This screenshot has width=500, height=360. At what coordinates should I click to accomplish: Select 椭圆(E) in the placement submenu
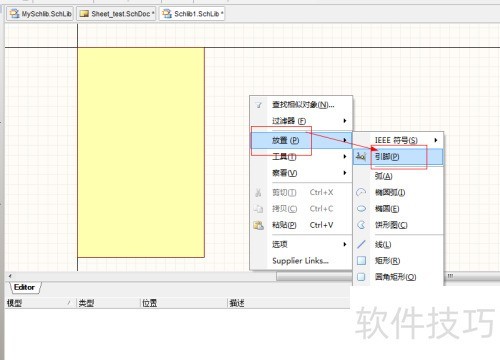[398, 209]
